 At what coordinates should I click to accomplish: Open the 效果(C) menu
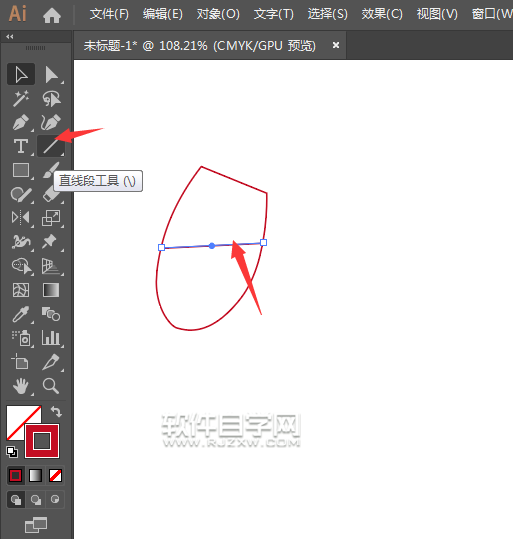coord(382,14)
